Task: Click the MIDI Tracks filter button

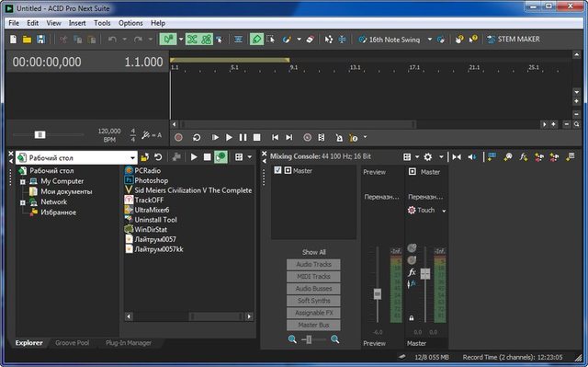Action: (x=313, y=277)
